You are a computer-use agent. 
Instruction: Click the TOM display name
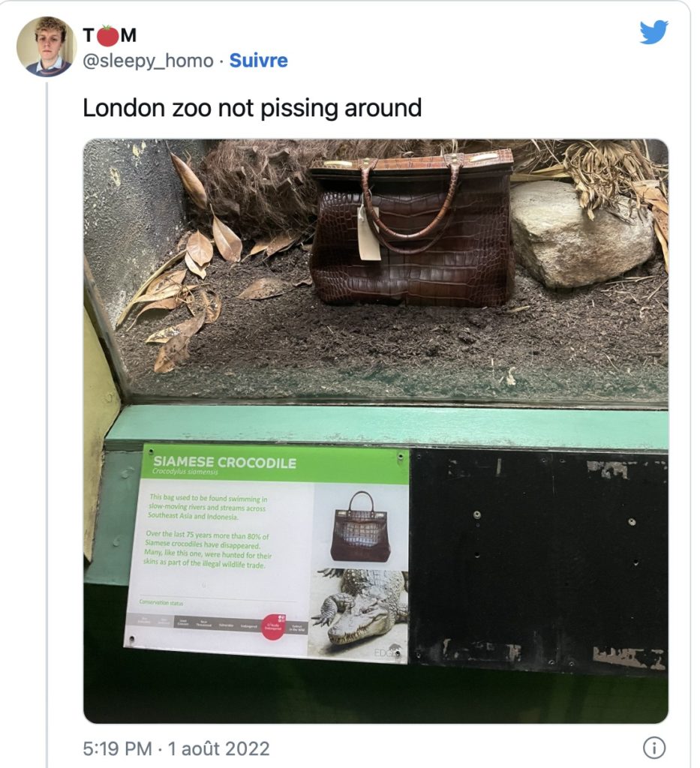(x=110, y=35)
